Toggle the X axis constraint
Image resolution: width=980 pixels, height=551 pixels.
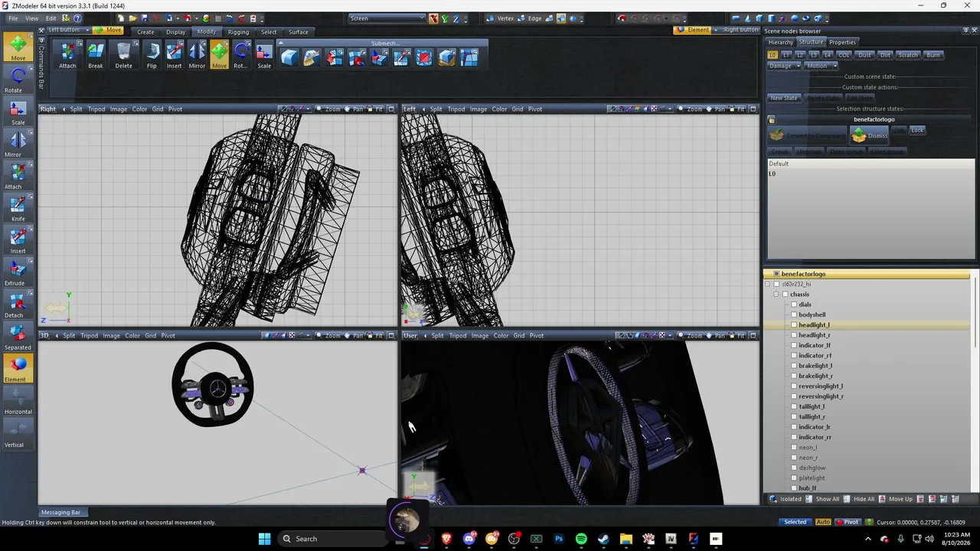[433, 18]
